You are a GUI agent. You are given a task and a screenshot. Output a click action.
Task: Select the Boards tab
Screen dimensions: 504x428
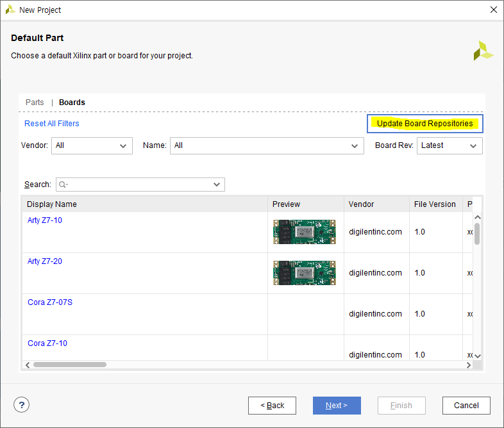click(x=72, y=103)
